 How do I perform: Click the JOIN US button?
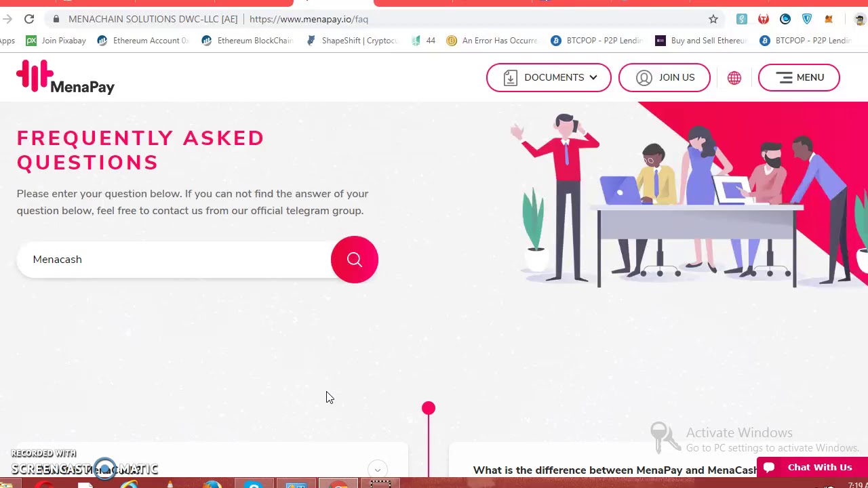coord(665,77)
